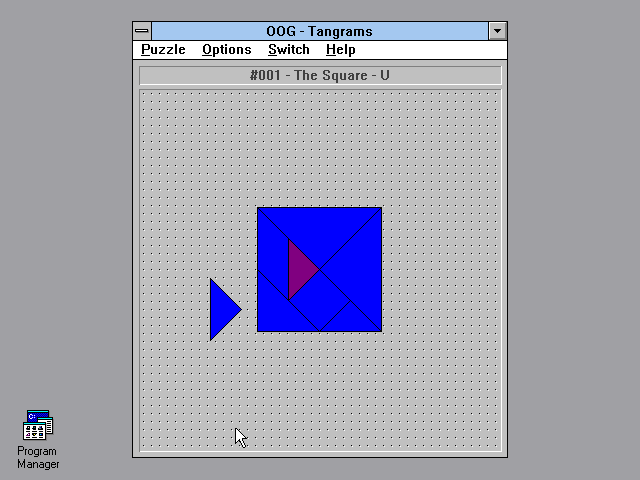
Task: Select the purple triangle piece
Action: click(x=299, y=269)
